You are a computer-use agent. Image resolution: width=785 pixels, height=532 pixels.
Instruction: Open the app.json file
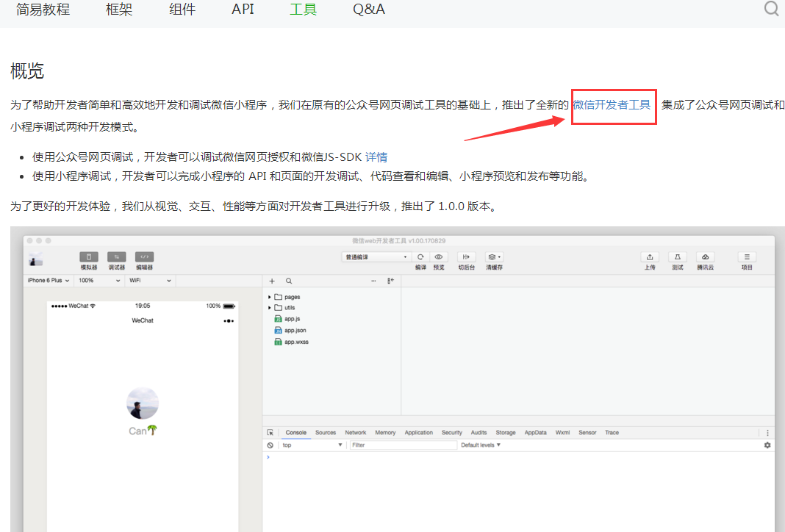(290, 331)
